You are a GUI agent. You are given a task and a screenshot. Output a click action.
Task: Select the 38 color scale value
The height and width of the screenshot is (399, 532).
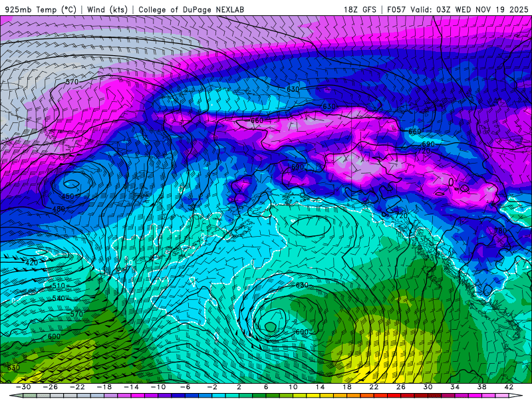click(x=481, y=387)
